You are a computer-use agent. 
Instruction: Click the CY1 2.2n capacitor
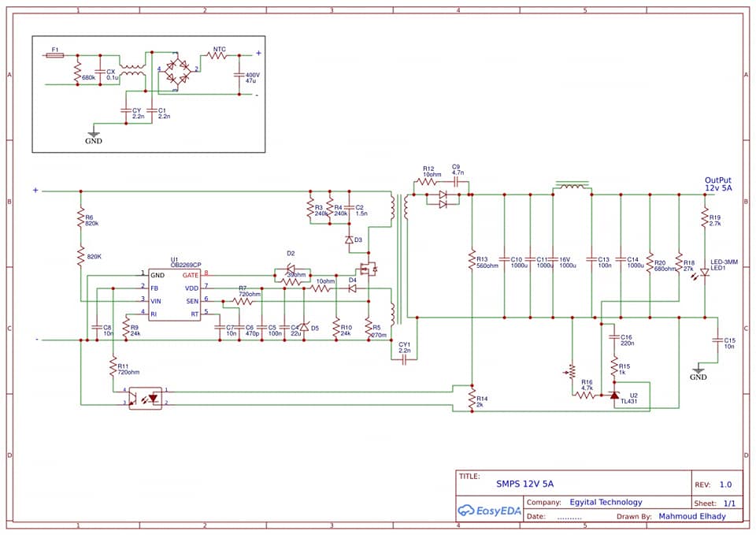[x=405, y=360]
